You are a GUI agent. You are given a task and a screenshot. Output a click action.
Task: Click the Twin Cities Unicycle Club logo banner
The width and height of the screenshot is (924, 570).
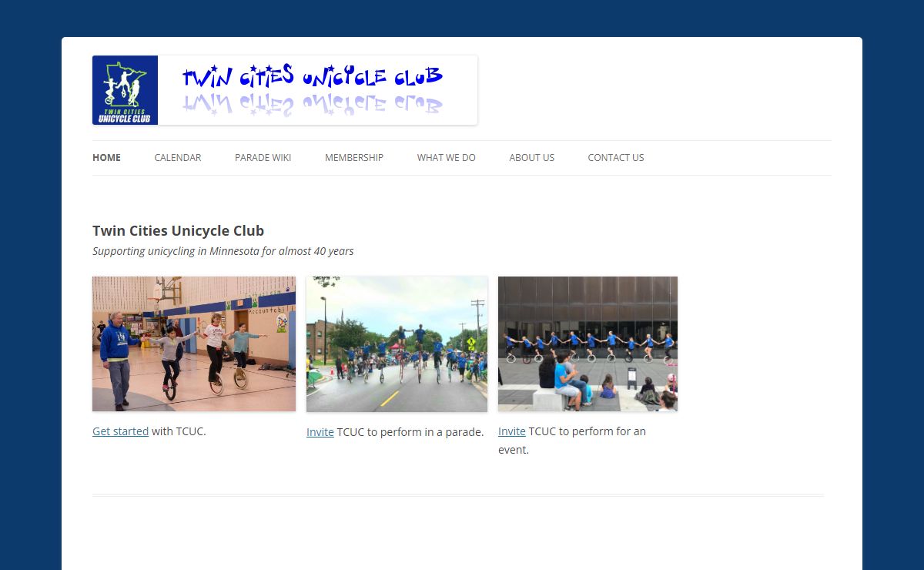tap(285, 90)
